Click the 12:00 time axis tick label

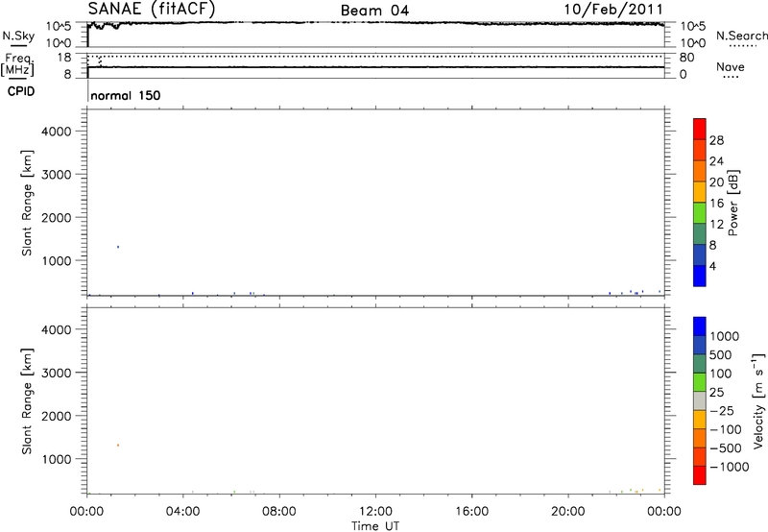coord(375,512)
